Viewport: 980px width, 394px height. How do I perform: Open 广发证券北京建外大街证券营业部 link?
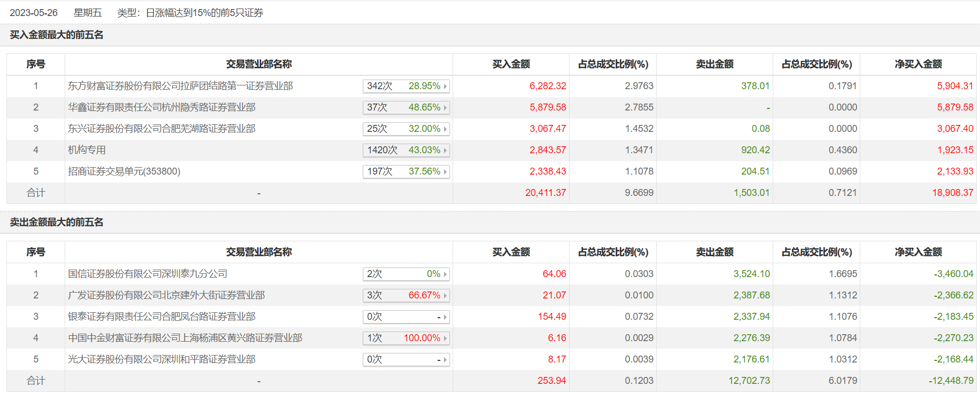point(166,295)
